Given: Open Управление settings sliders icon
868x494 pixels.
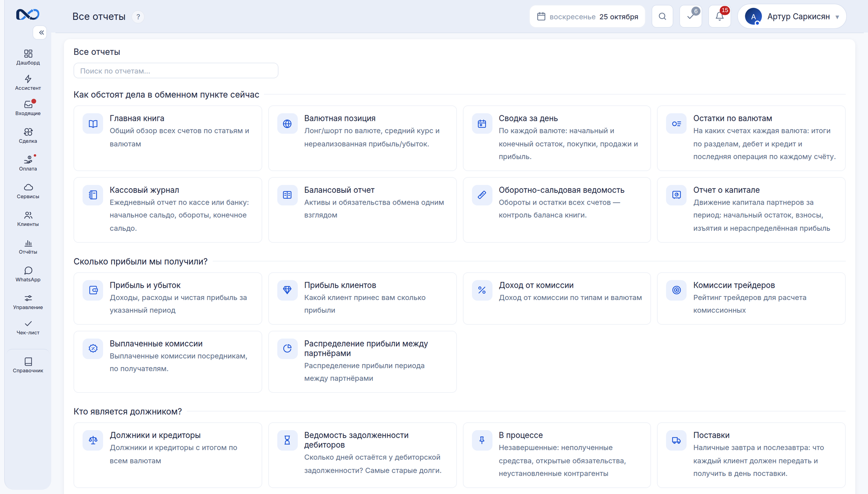Looking at the screenshot, I should click(28, 302).
